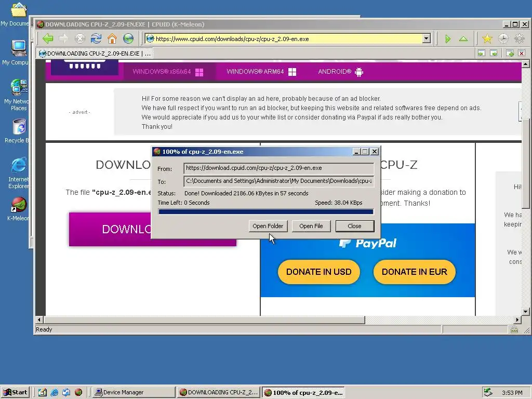Click the page scroll-down arrow
Viewport: 532px width, 399px height.
point(526,312)
